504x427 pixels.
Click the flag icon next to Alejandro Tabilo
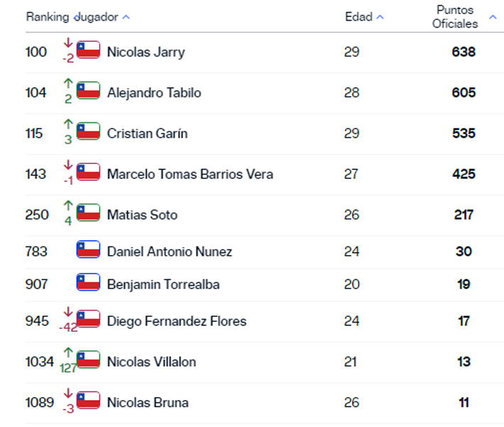(x=88, y=91)
